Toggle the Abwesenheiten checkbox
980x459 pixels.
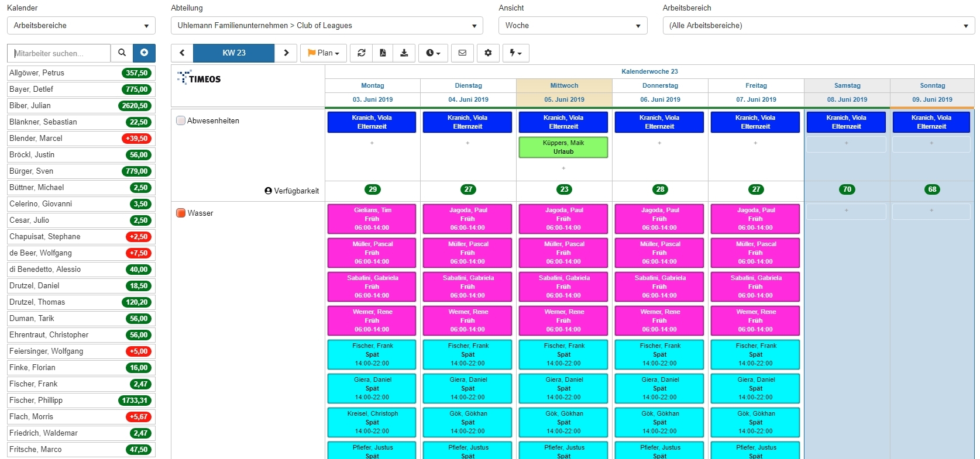click(x=181, y=120)
